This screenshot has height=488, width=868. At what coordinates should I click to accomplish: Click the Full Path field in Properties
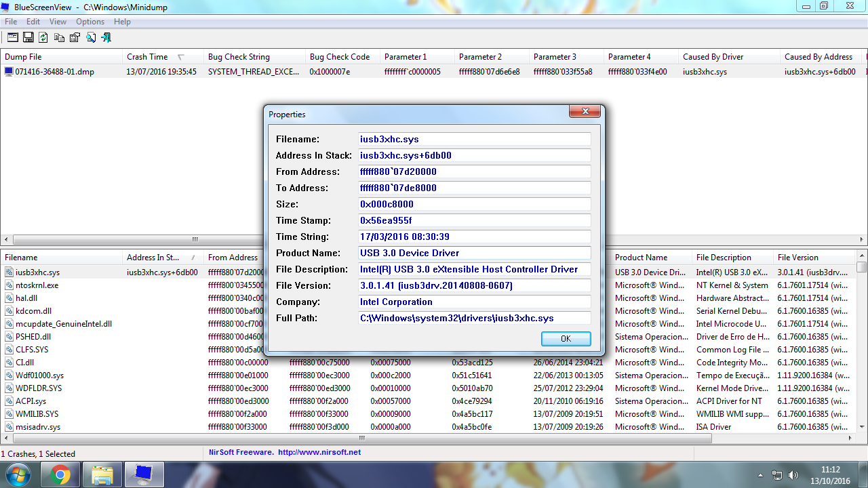pos(475,318)
